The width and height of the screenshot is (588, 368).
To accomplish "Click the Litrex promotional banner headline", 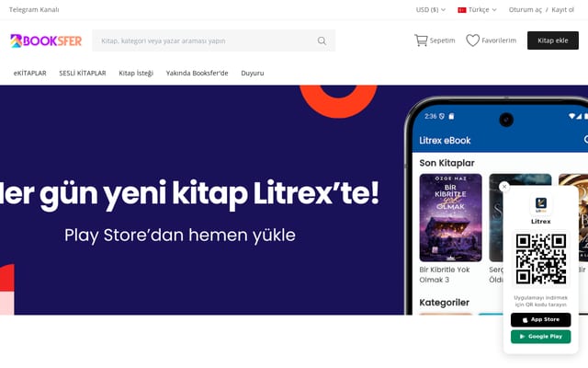I will [189, 194].
